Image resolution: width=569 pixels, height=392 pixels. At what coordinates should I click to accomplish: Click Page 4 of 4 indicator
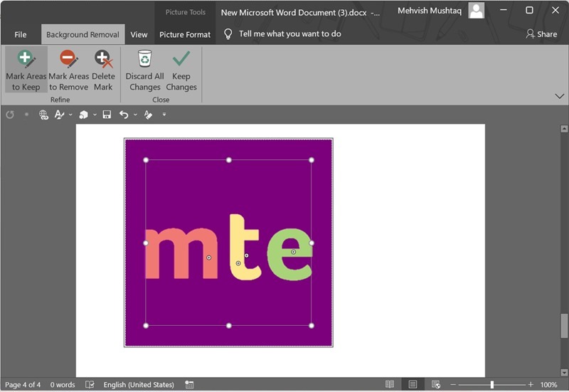click(x=23, y=384)
